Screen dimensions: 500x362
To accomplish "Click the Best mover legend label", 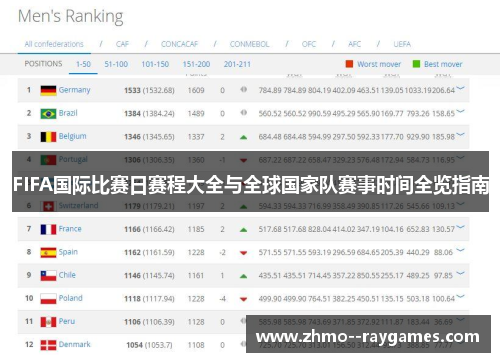I will point(443,64).
